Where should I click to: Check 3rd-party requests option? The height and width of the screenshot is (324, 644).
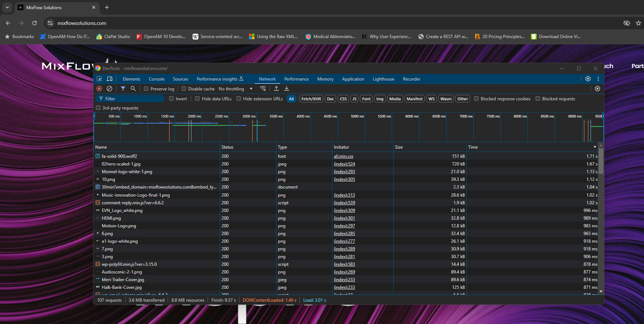98,108
